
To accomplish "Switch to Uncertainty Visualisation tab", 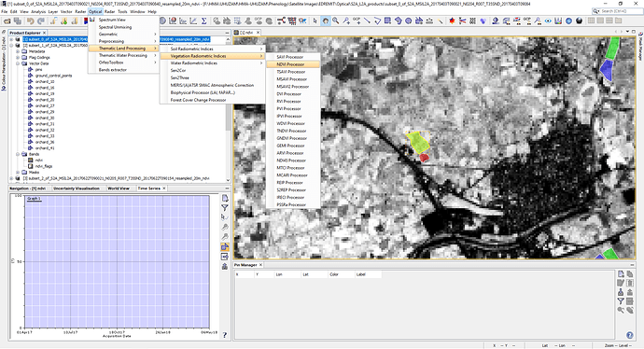I will pyautogui.click(x=77, y=188).
